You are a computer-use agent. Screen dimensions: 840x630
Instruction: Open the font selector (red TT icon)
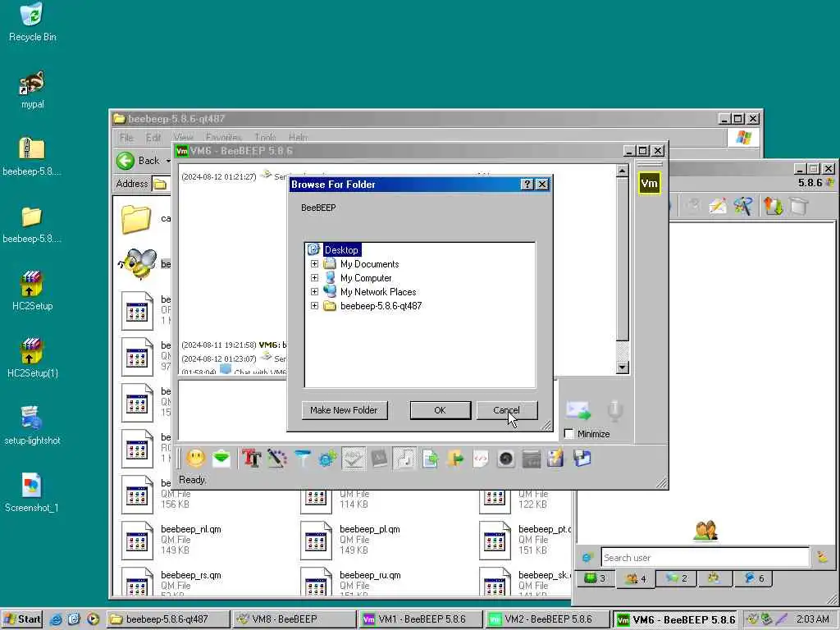pos(251,459)
